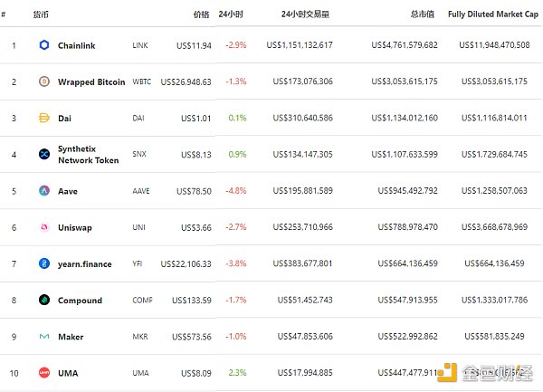543x392 pixels.
Task: Open the Compound coin page
Action: click(80, 301)
